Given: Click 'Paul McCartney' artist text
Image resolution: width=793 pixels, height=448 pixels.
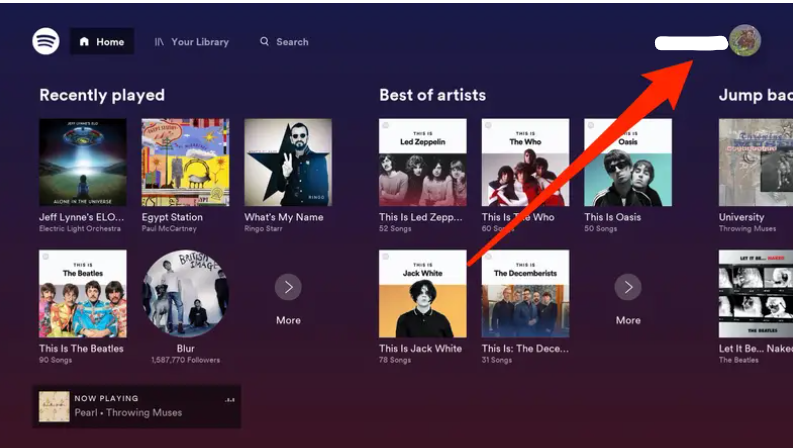Looking at the screenshot, I should coord(169,229).
